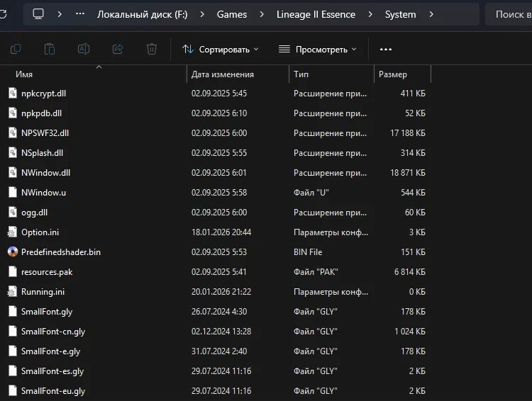The width and height of the screenshot is (532, 401).
Task: Click the Файл "PAK" type cell
Action: click(x=316, y=272)
